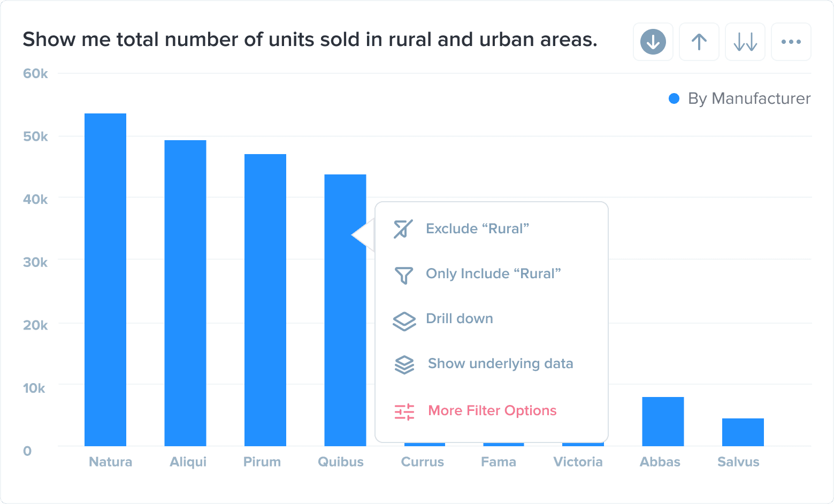Select Drill down from context menu
The width and height of the screenshot is (834, 504).
pyautogui.click(x=460, y=319)
